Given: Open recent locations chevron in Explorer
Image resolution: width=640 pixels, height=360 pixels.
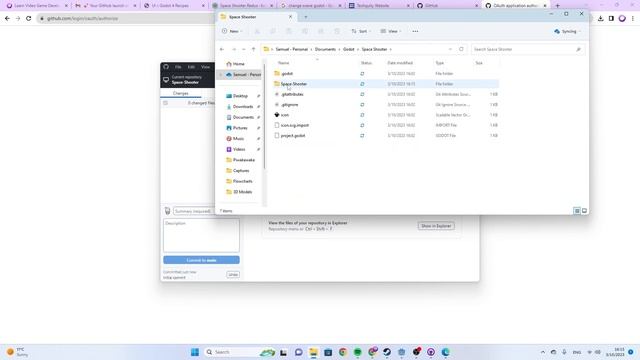Looking at the screenshot, I should 244,49.
